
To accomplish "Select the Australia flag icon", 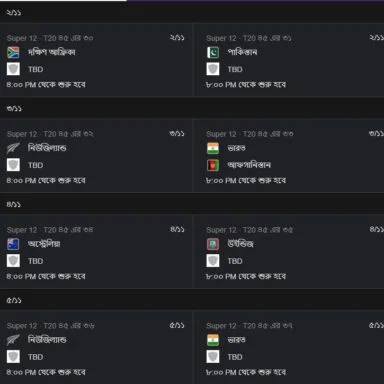I will click(13, 244).
